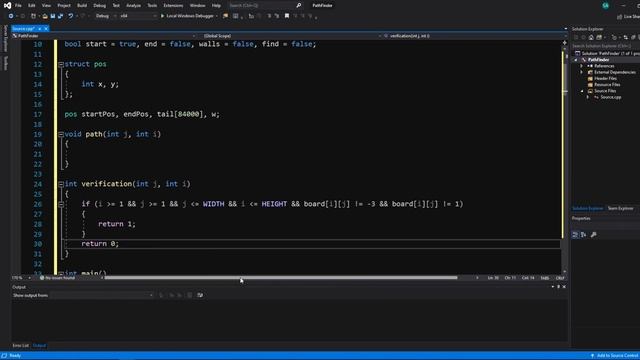Select Header Files folder in Solution Explorer

click(605, 78)
